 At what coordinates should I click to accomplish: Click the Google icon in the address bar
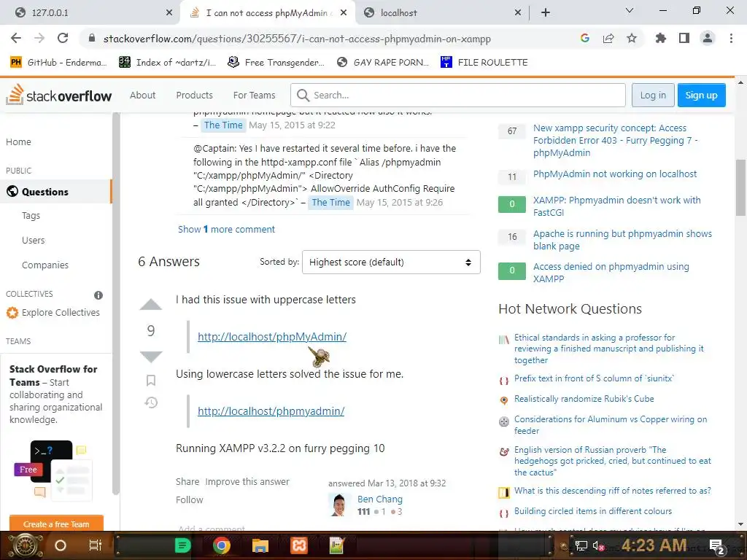pyautogui.click(x=584, y=39)
